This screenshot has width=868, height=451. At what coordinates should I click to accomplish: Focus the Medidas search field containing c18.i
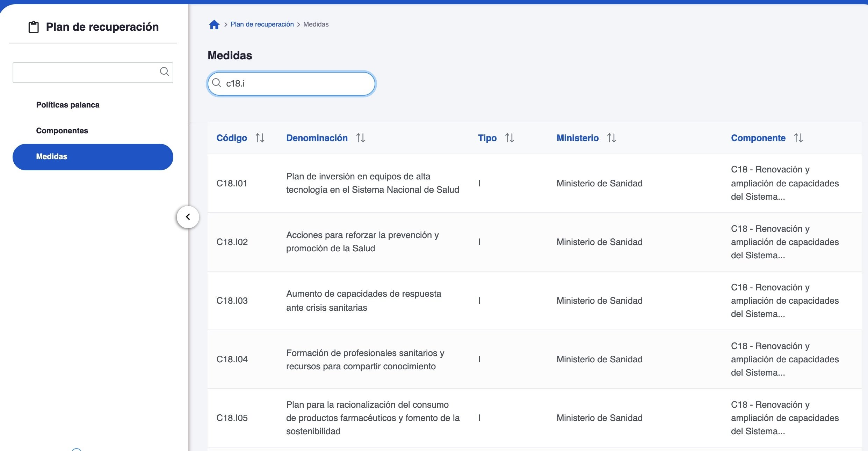pyautogui.click(x=297, y=84)
